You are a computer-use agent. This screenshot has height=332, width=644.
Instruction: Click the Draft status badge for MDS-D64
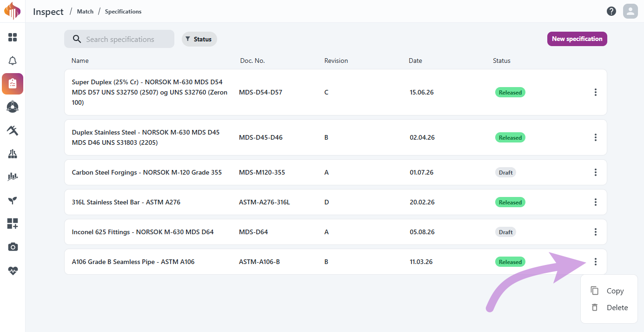[505, 232]
